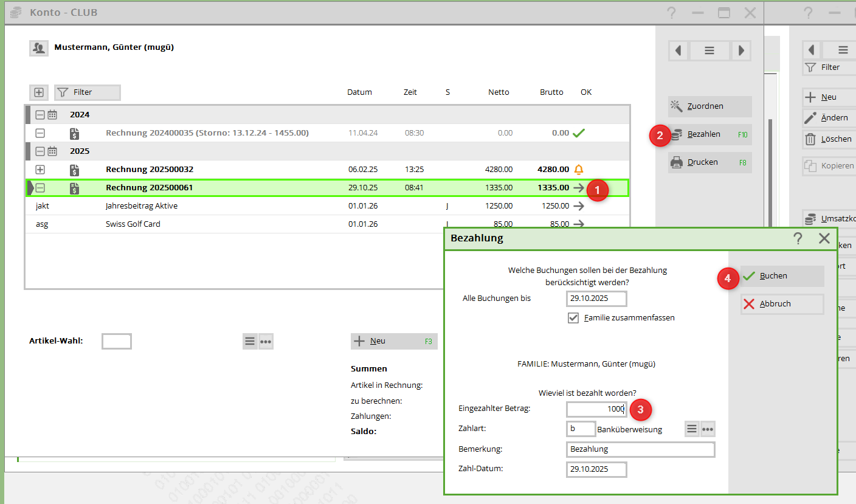Open the Filter above the booking list
The image size is (856, 504).
click(87, 92)
